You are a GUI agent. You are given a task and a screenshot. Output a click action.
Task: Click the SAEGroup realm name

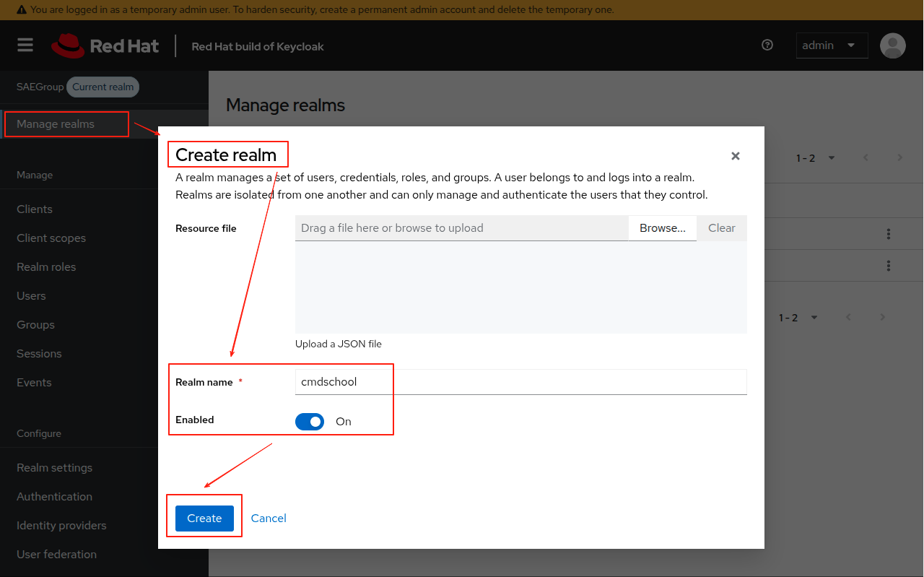click(x=40, y=87)
